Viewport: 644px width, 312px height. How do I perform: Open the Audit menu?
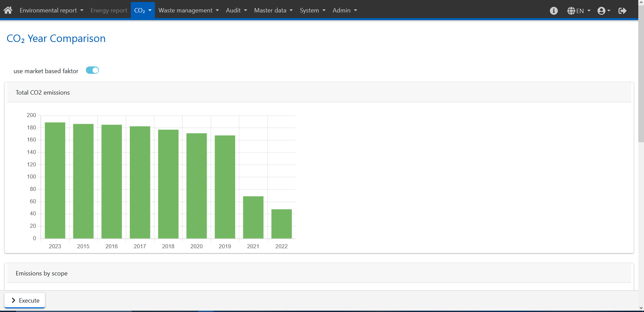tap(236, 10)
